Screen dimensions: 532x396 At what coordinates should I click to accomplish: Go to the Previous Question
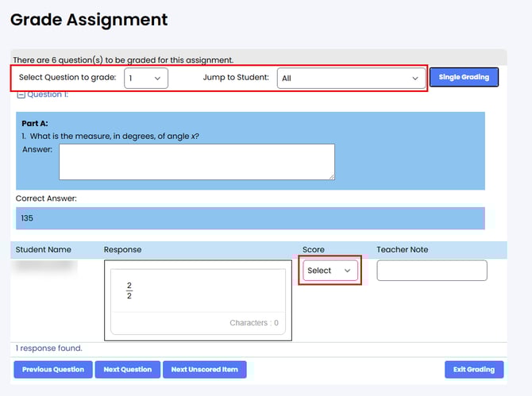(52, 369)
